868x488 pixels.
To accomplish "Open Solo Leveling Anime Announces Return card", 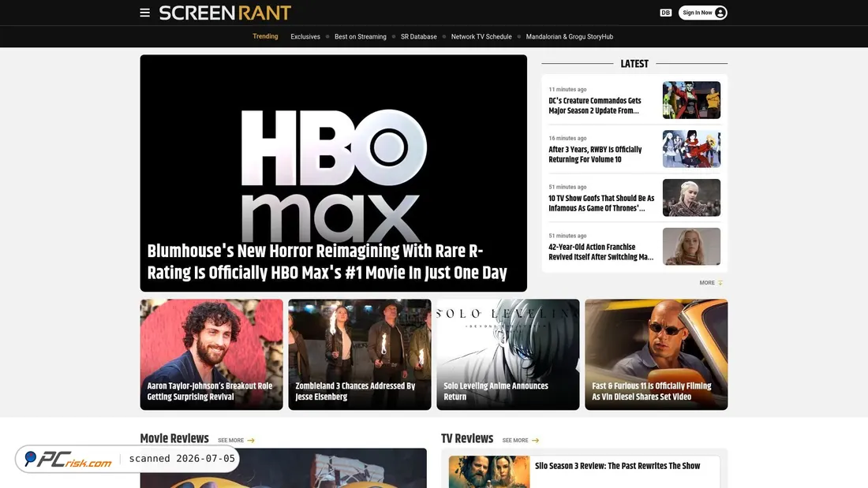I will 508,355.
